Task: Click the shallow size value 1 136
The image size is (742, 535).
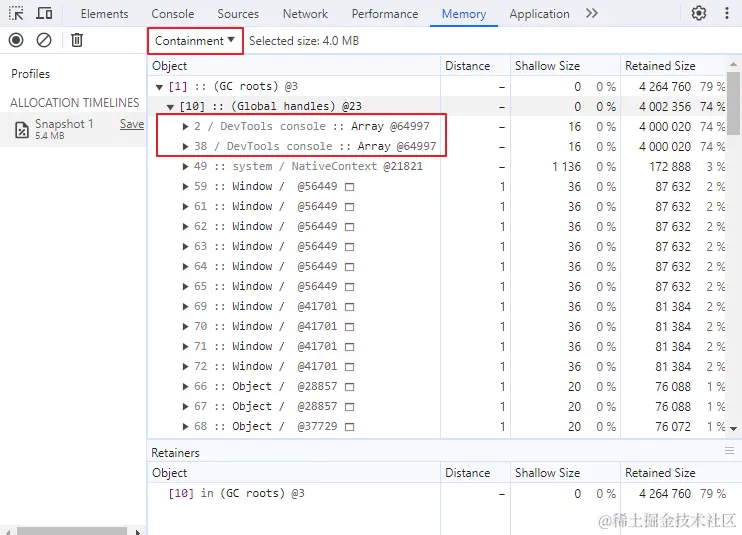Action: click(566, 167)
